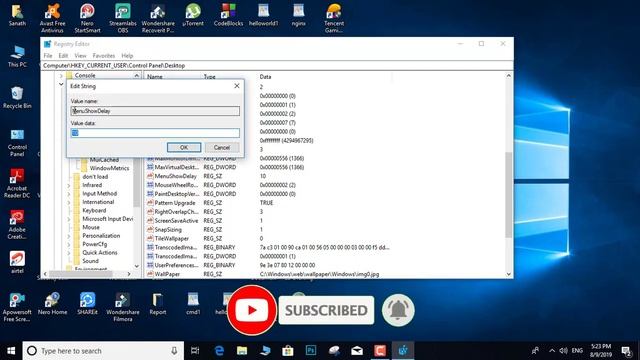Open the Microsoft Store taskbar icon
Screen dimensions: 640x360
(x=288, y=351)
